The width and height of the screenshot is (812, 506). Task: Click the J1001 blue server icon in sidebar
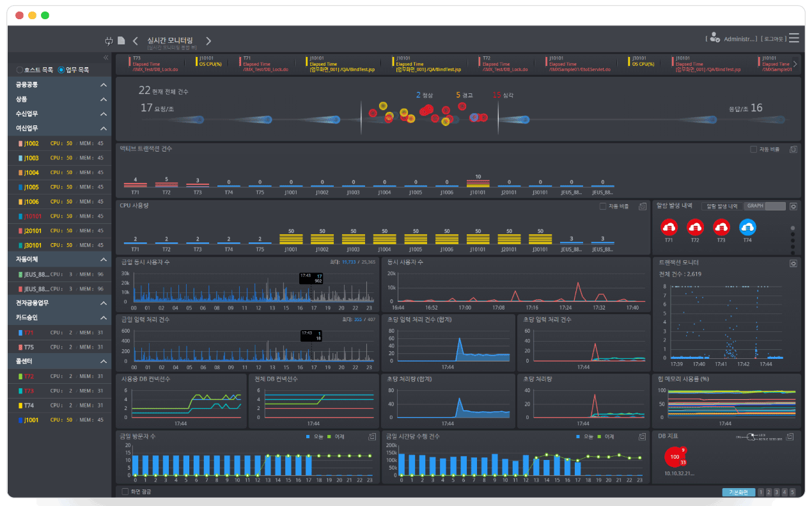pyautogui.click(x=20, y=420)
